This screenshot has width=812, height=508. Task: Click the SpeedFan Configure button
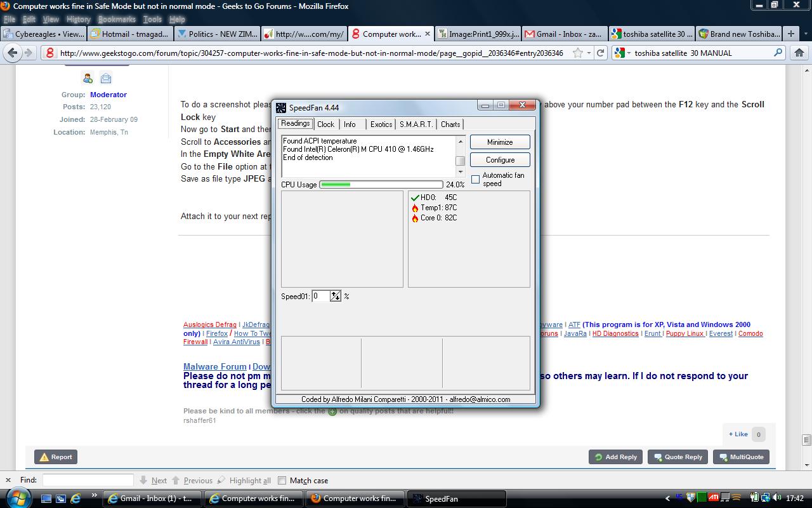500,160
